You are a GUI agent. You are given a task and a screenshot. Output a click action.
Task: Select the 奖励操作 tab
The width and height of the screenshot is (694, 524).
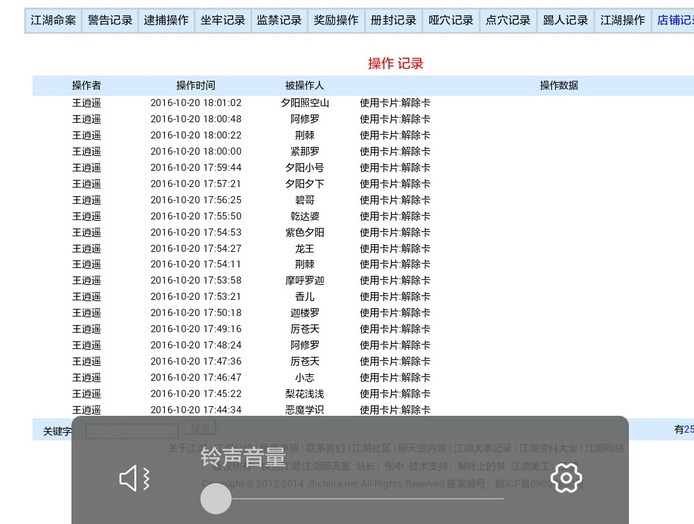click(336, 20)
